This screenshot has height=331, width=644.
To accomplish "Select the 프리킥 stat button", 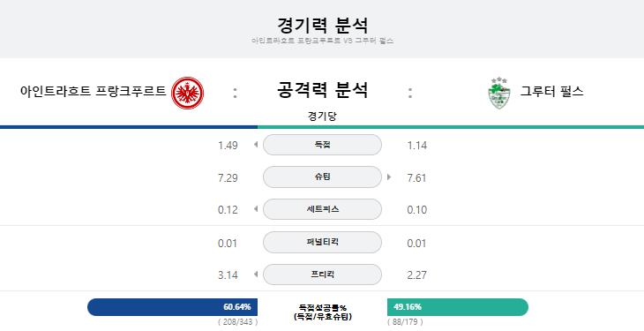I will pyautogui.click(x=322, y=275).
